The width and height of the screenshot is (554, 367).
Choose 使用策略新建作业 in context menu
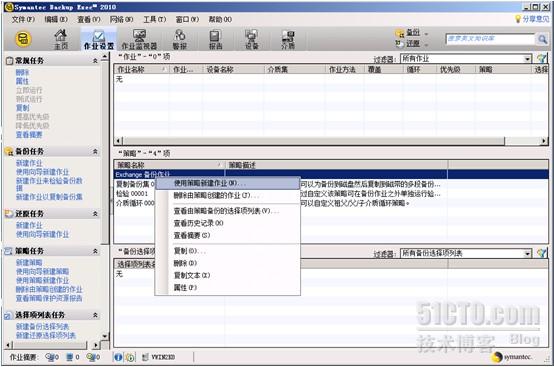point(228,183)
